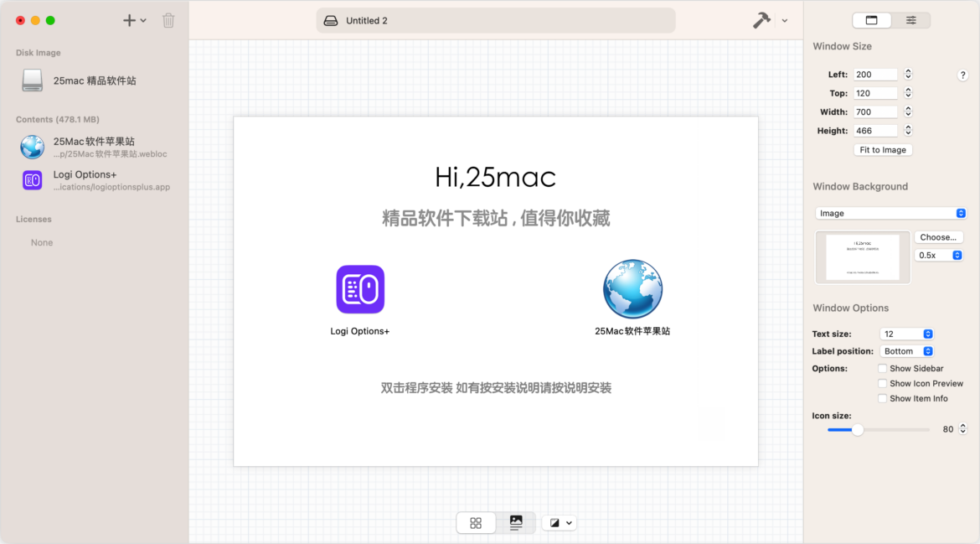Click the Icon size stepper arrows

coord(962,429)
